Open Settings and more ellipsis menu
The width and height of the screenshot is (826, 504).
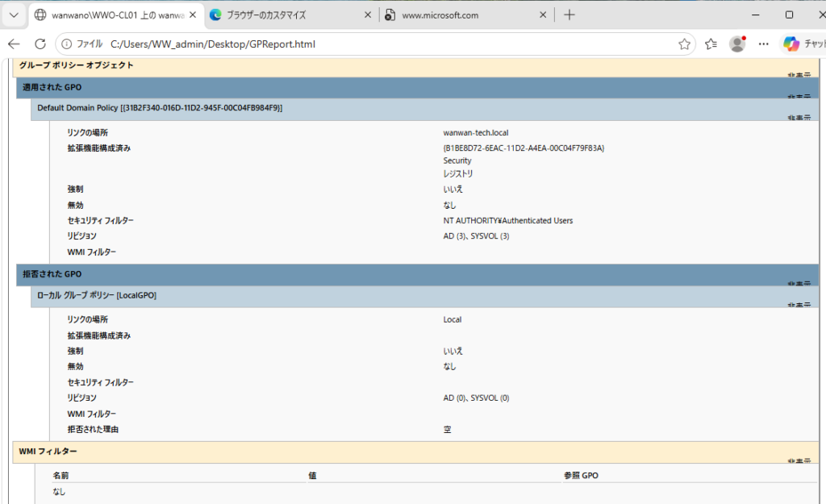763,44
